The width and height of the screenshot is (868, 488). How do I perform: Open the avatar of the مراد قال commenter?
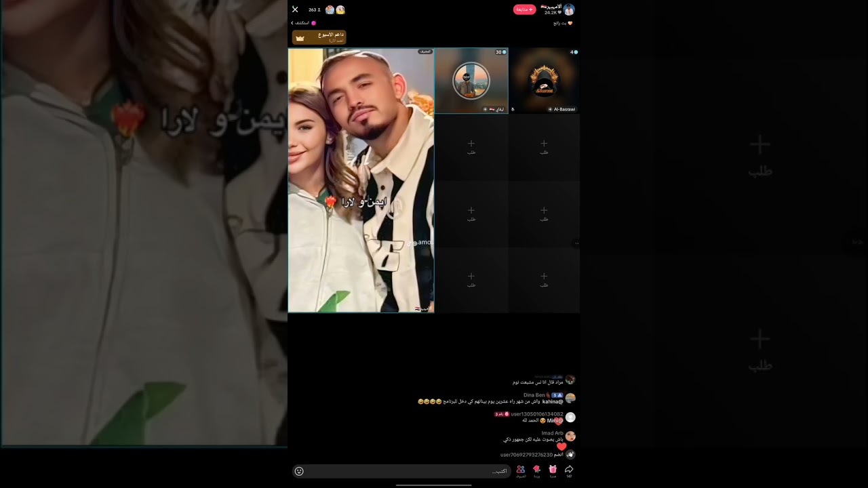[x=570, y=380]
